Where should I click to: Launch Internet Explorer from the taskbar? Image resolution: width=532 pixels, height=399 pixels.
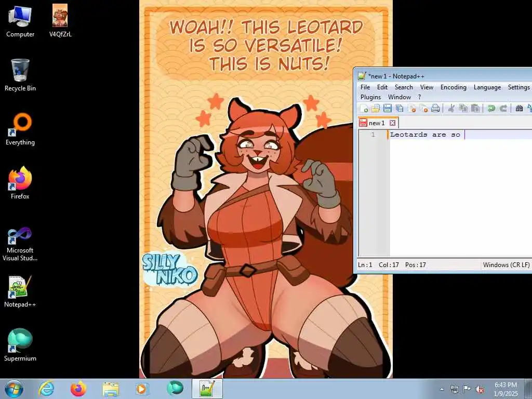[x=46, y=389]
